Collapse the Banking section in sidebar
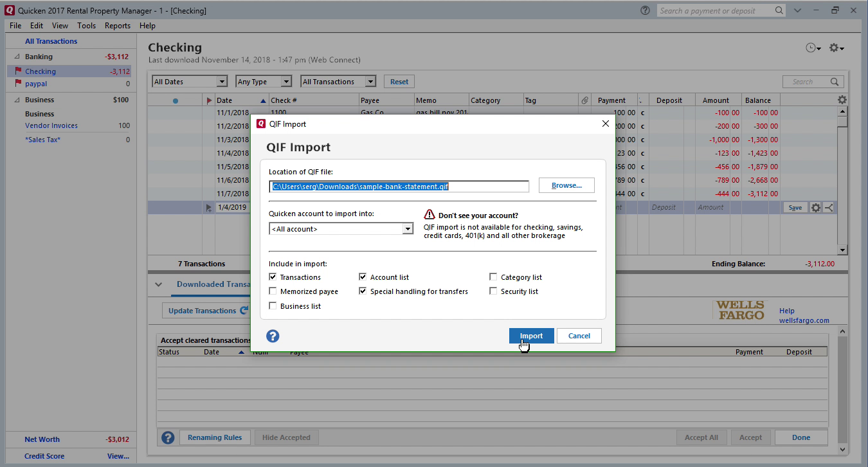This screenshot has height=467, width=868. tap(17, 57)
